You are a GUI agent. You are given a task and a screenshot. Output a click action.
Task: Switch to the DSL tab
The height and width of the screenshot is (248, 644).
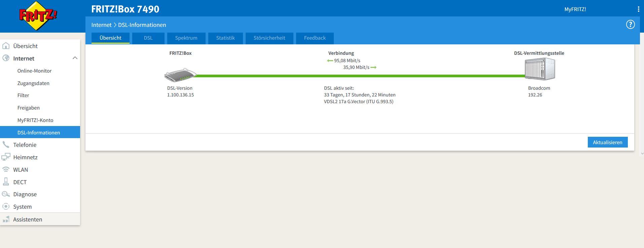coord(148,38)
